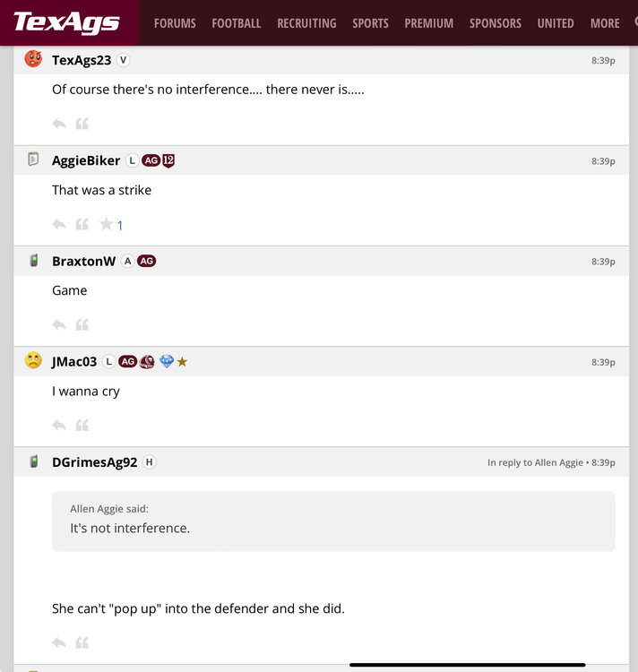Viewport: 638px width, 672px height.
Task: Reply to DGrimesAg92's post
Action: point(59,642)
